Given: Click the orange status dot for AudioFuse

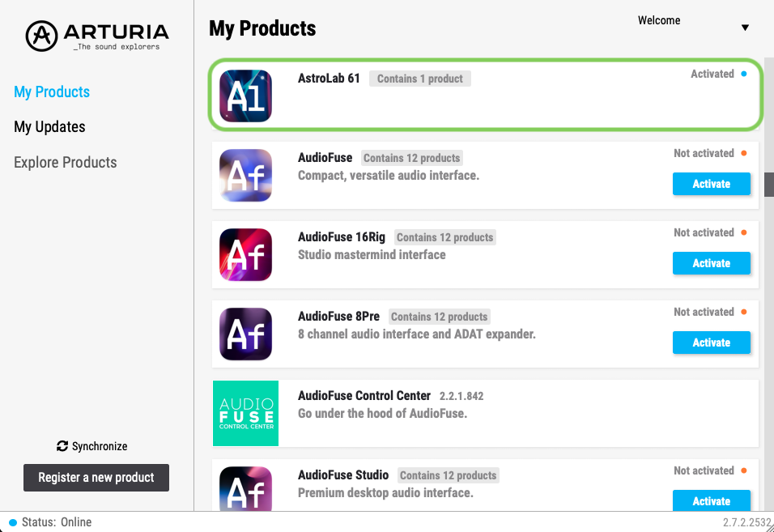Looking at the screenshot, I should tap(744, 154).
